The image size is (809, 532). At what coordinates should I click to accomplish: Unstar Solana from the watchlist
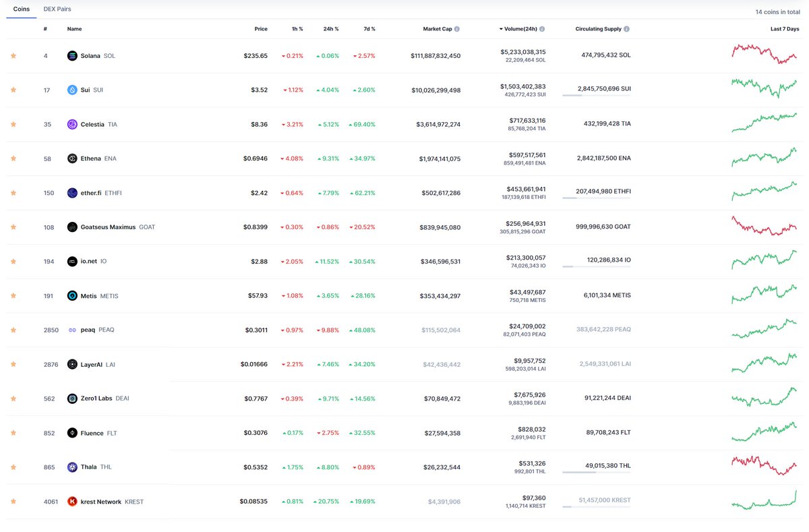pyautogui.click(x=13, y=56)
